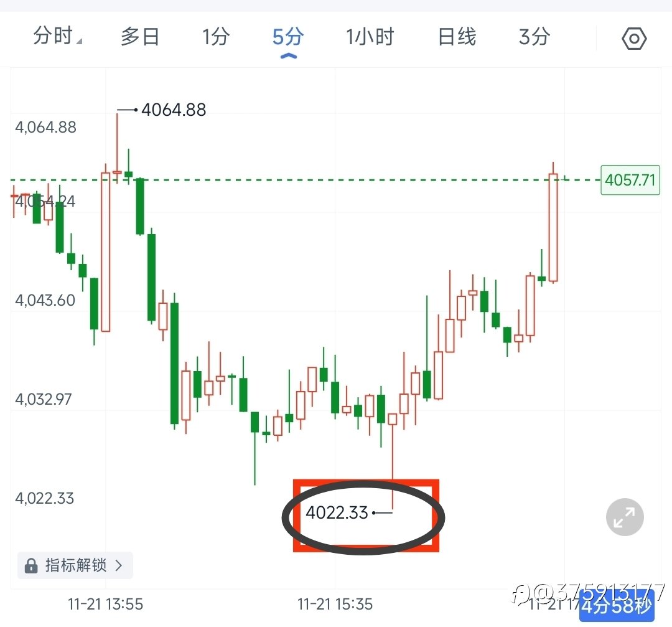Open chart settings hexagon icon
Viewport: 672px width, 627px height.
click(634, 39)
